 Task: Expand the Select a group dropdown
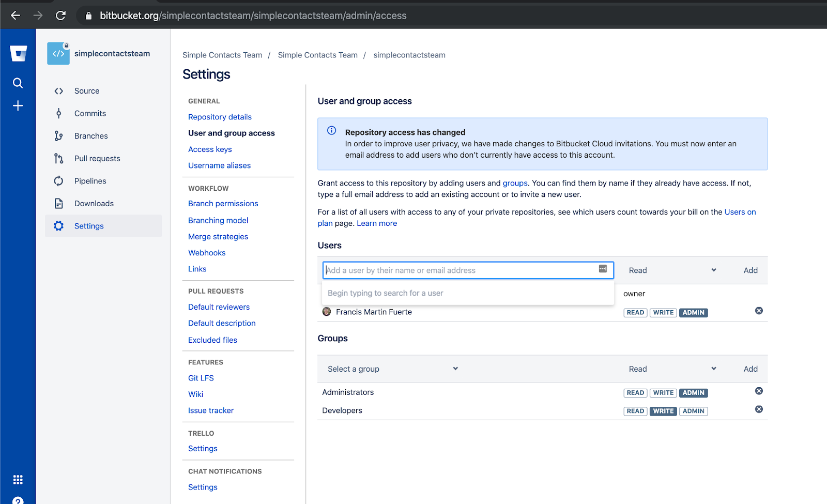pos(393,369)
